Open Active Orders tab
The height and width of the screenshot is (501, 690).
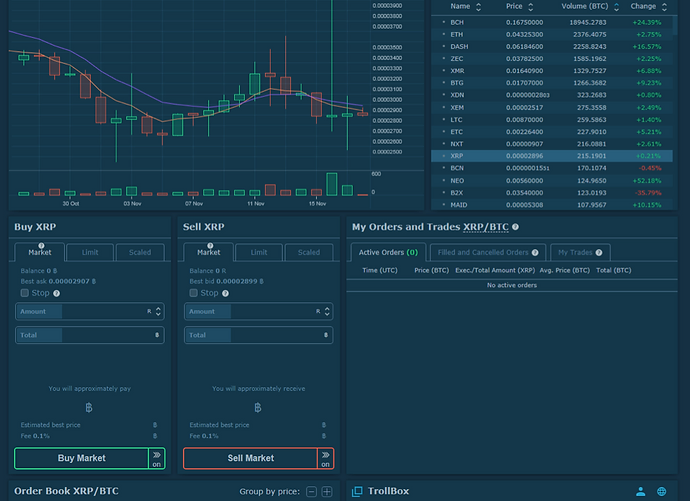pos(388,252)
